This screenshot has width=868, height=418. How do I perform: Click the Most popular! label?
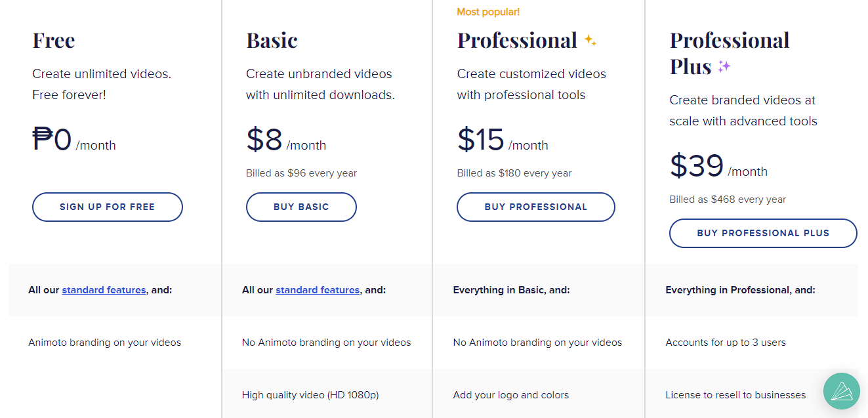pos(488,12)
